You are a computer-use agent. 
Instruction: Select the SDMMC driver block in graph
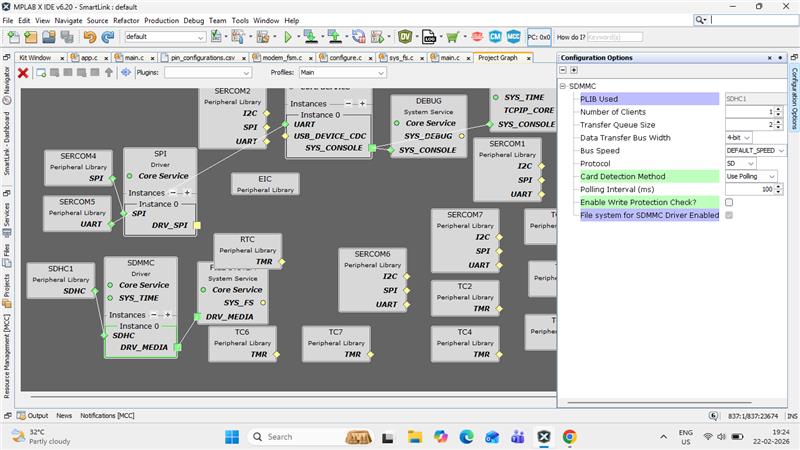pos(140,272)
